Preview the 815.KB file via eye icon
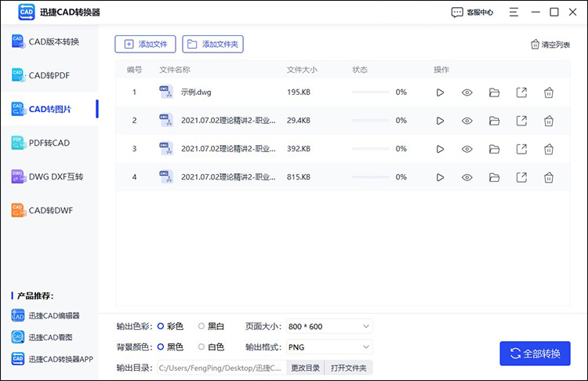 [467, 177]
